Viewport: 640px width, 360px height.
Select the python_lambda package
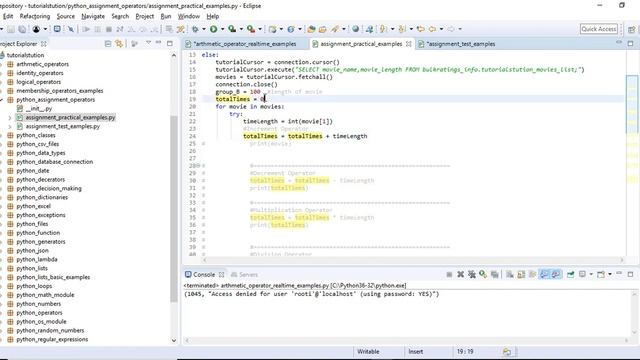[37, 260]
